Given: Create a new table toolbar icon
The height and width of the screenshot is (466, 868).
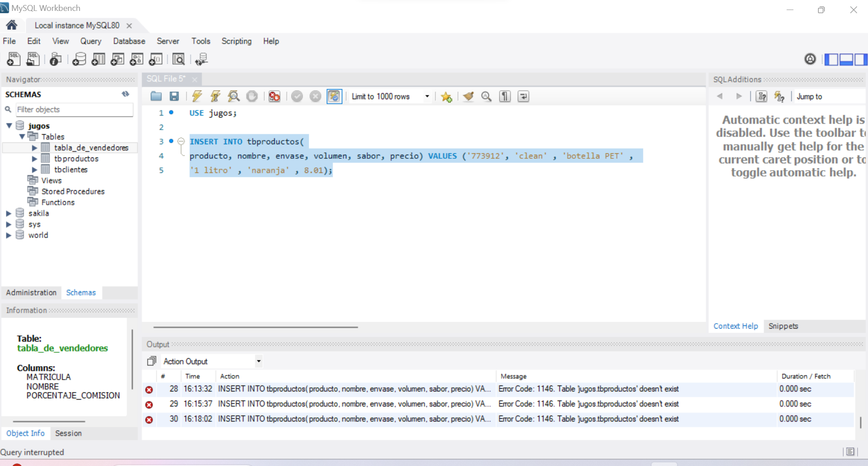Looking at the screenshot, I should [98, 59].
